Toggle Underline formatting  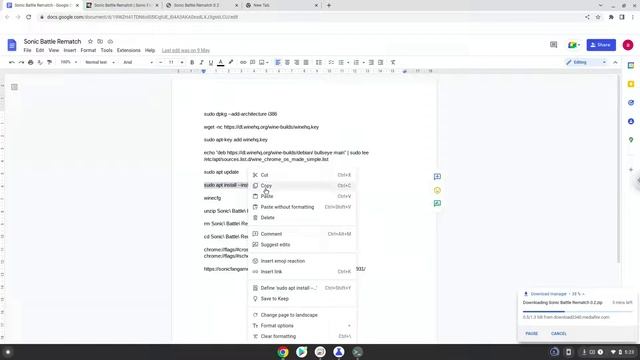tap(211, 62)
